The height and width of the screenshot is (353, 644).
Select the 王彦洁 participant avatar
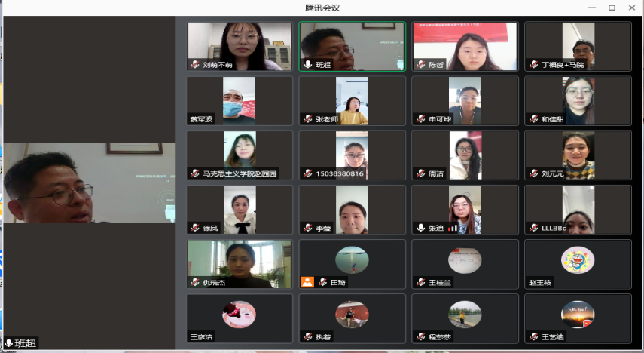point(239,315)
